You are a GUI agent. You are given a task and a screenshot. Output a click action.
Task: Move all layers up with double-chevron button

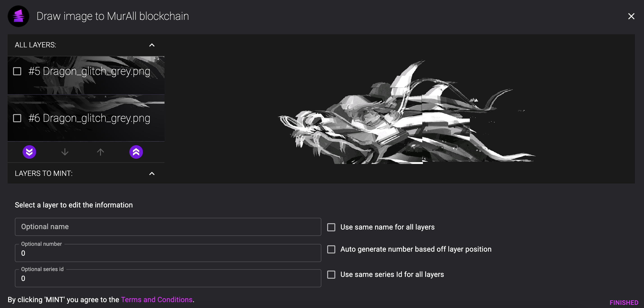tap(136, 152)
